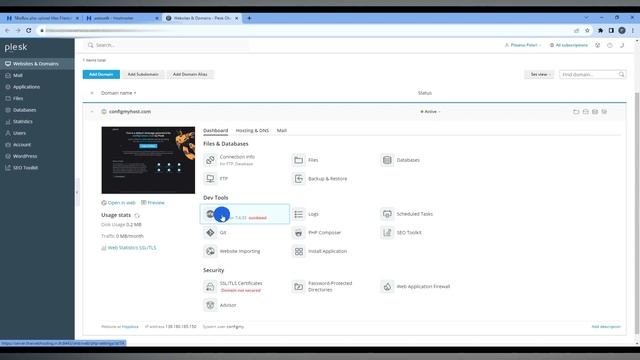Click the Add description link
Image resolution: width=640 pixels, height=360 pixels.
pos(606,327)
